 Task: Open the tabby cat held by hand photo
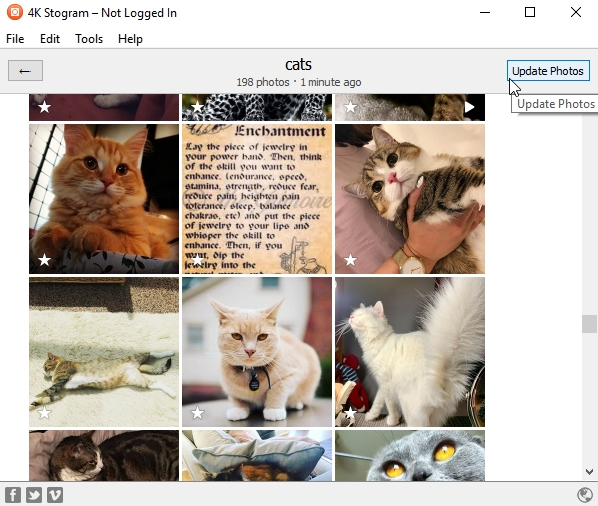[410, 199]
